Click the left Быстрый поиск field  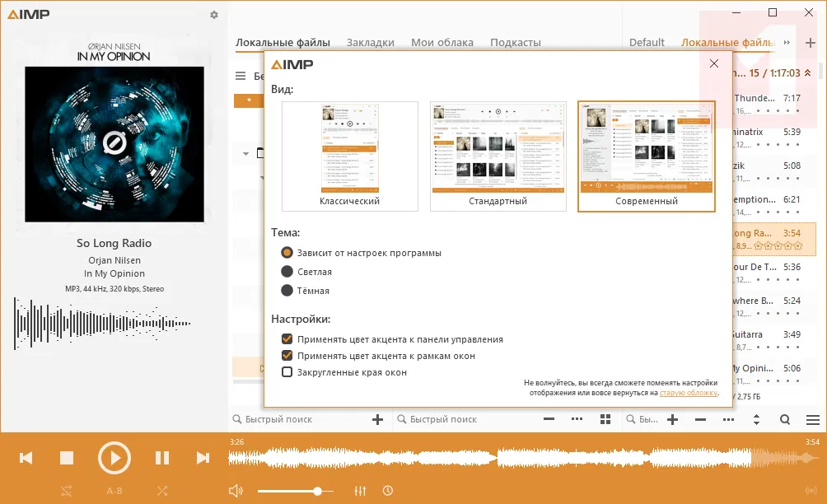click(x=301, y=419)
